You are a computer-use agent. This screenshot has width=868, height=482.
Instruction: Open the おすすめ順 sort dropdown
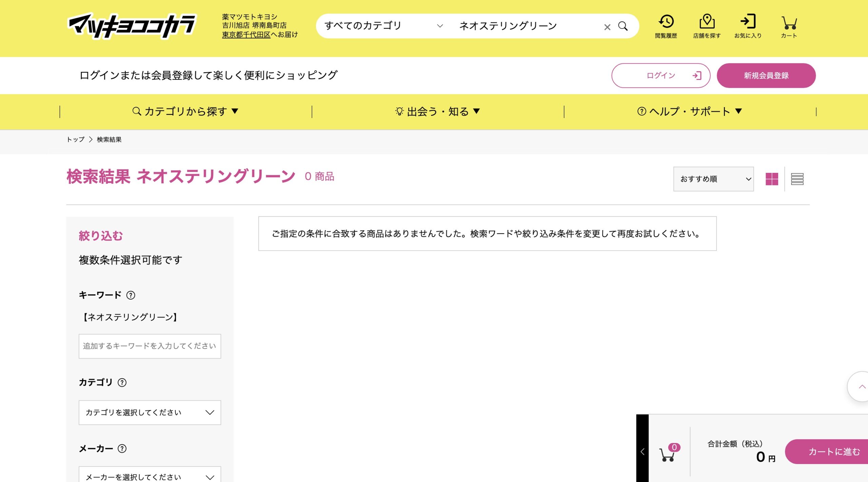click(x=713, y=179)
